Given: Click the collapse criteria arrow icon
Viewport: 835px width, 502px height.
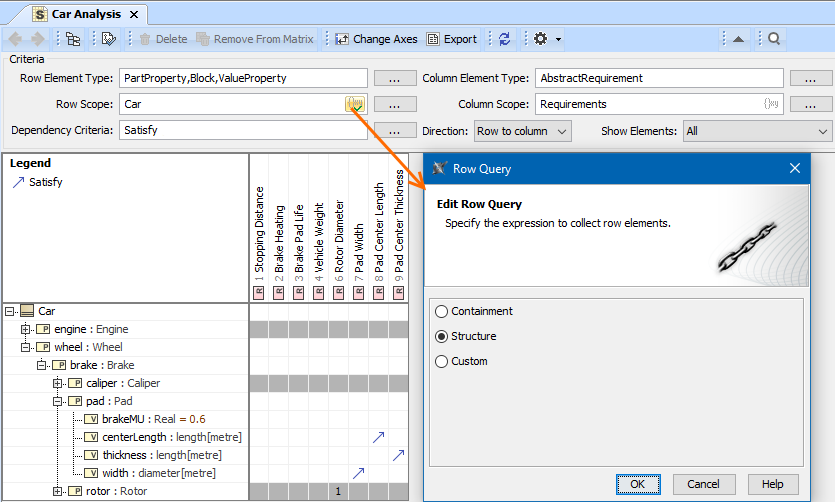Looking at the screenshot, I should coord(738,39).
